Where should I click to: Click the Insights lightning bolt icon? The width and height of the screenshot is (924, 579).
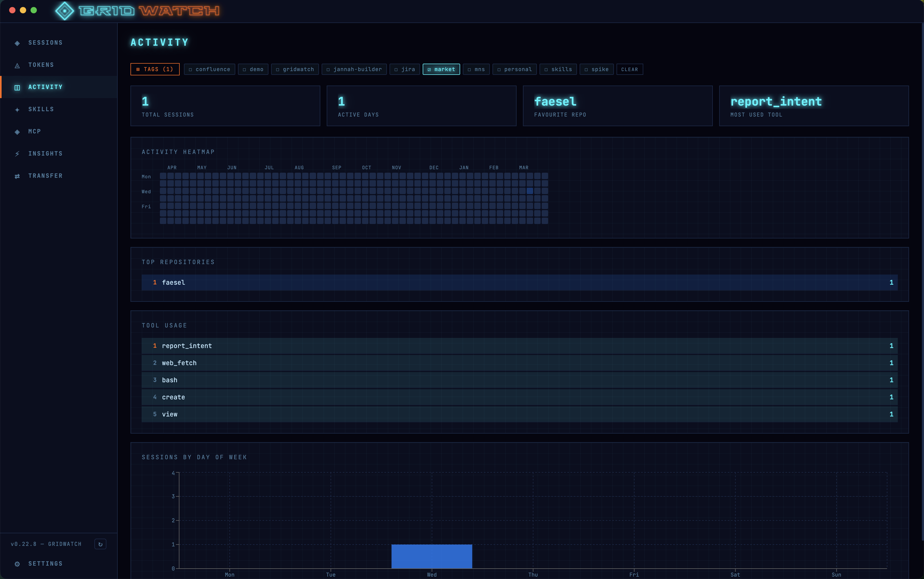[x=17, y=154]
